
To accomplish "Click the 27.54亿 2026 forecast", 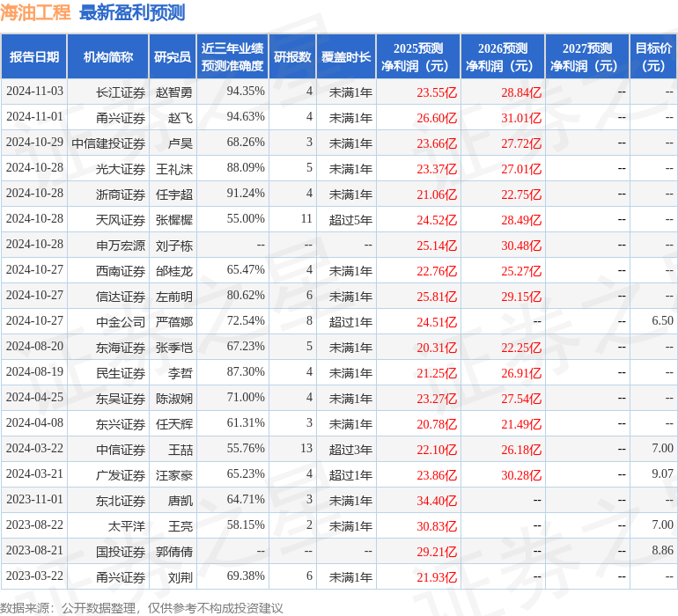I will (x=521, y=399).
